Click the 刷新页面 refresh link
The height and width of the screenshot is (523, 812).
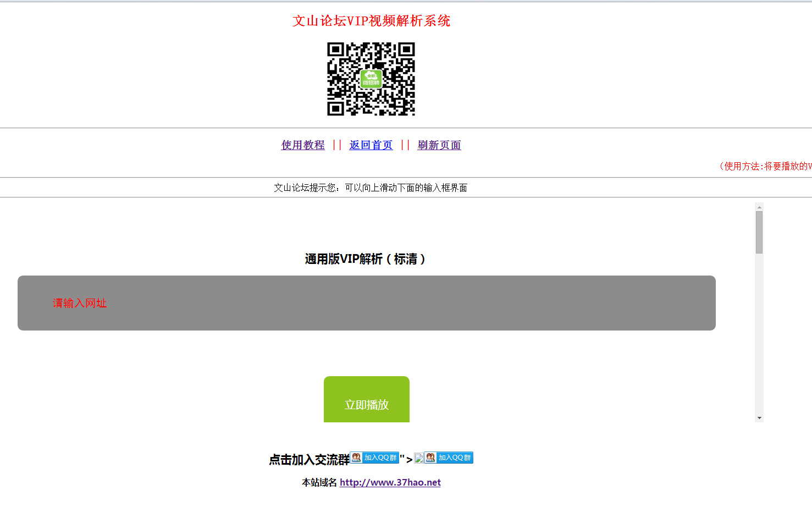(439, 145)
